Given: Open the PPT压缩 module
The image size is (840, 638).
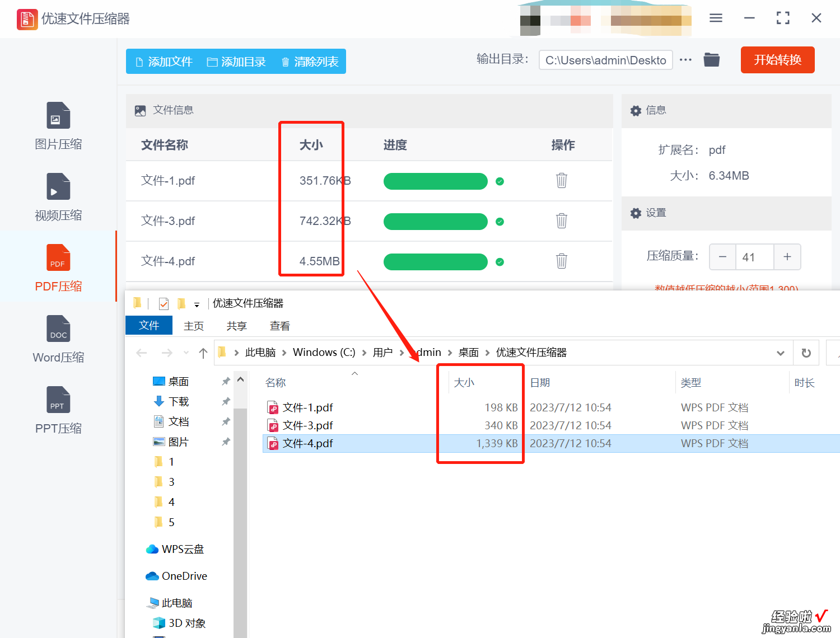Looking at the screenshot, I should pyautogui.click(x=58, y=411).
